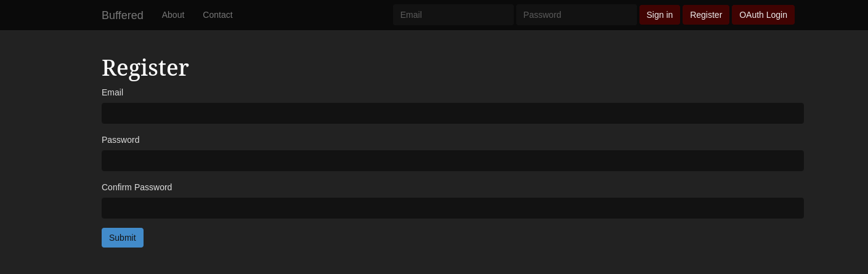
Task: Focus the navbar Email input
Action: (453, 15)
